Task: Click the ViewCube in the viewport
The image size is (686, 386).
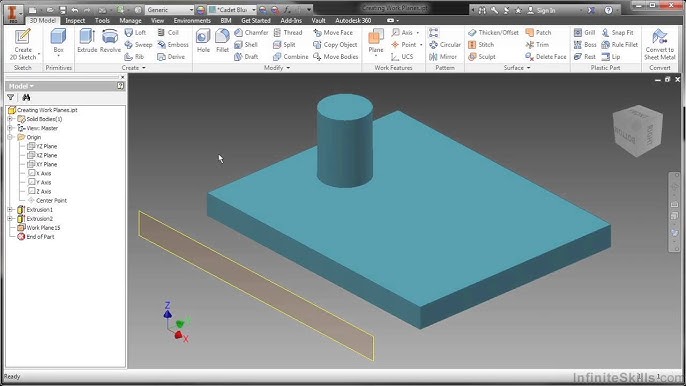Action: (x=637, y=130)
